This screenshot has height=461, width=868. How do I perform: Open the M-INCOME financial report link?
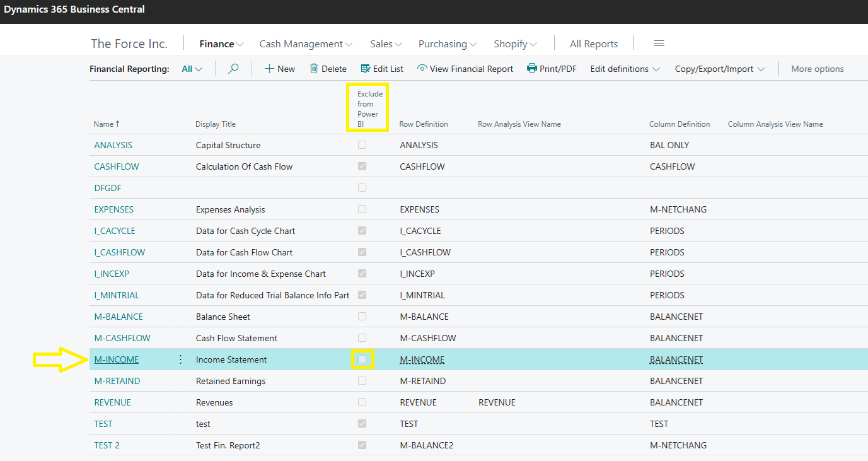(x=117, y=359)
